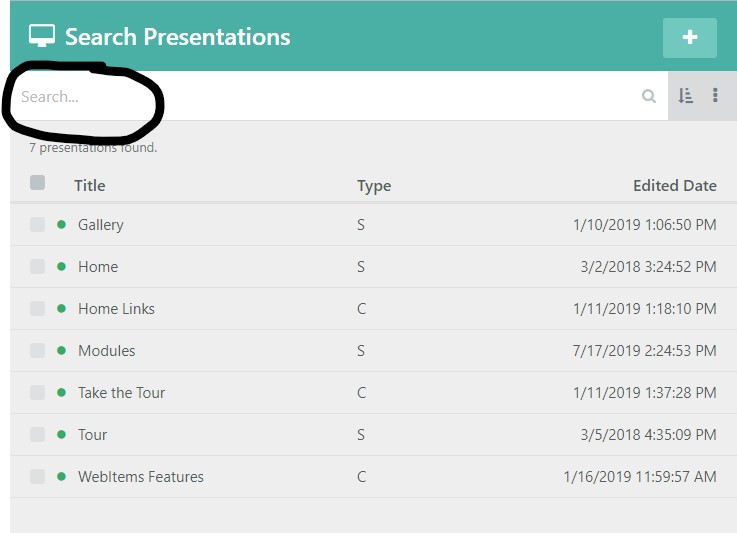Open the Modules presentation
The height and width of the screenshot is (533, 737).
(106, 351)
